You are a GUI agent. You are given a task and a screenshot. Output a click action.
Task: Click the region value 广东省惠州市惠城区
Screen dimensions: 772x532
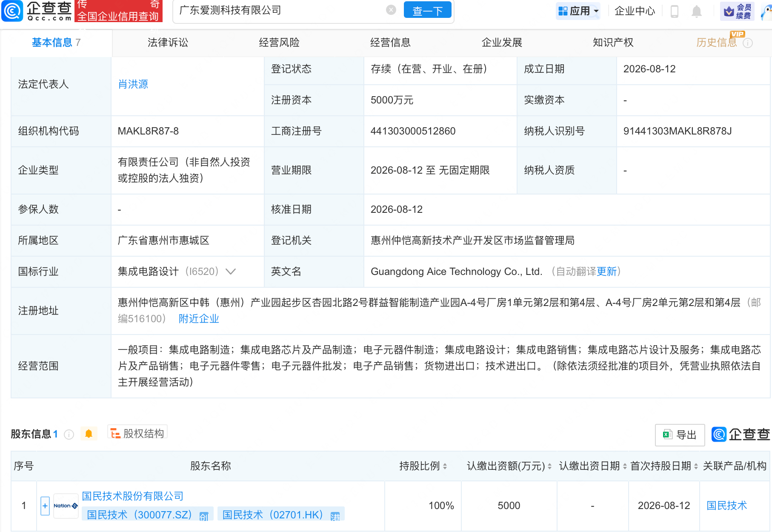164,240
